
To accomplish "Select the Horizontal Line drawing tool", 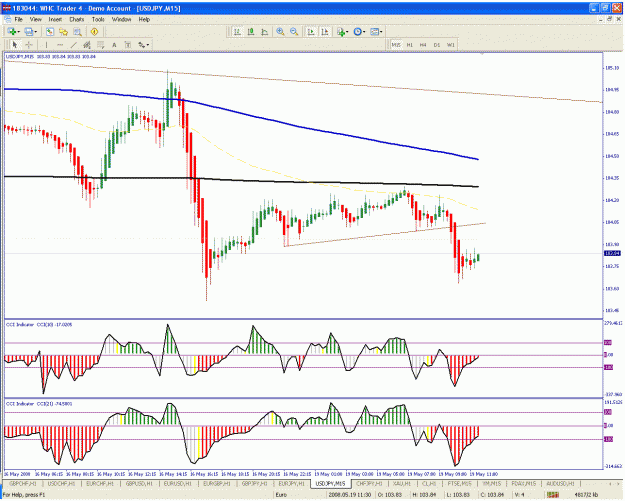I will (60, 45).
